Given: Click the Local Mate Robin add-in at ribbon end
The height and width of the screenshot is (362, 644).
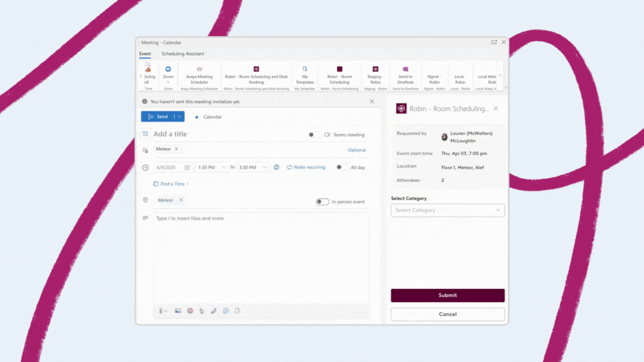Looking at the screenshot, I should pyautogui.click(x=487, y=79).
